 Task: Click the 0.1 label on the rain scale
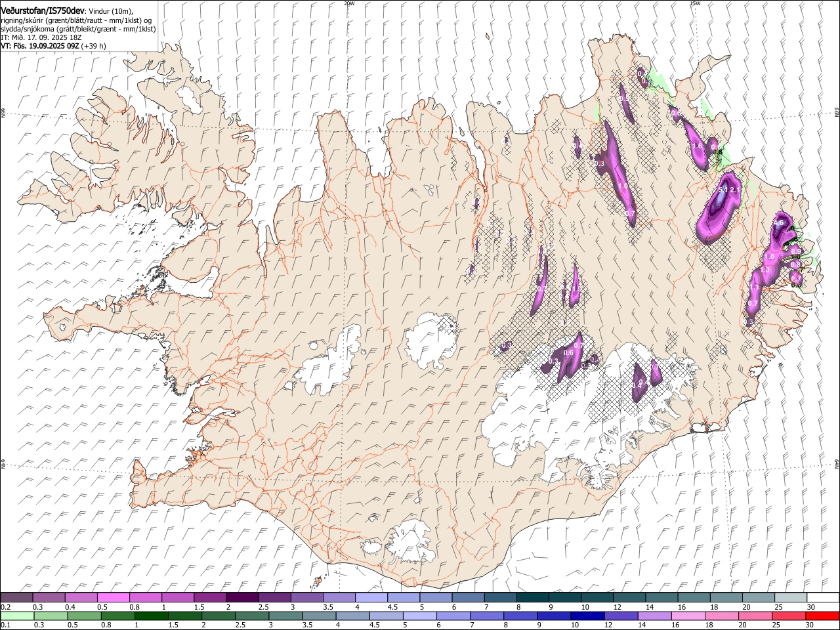pos(5,625)
